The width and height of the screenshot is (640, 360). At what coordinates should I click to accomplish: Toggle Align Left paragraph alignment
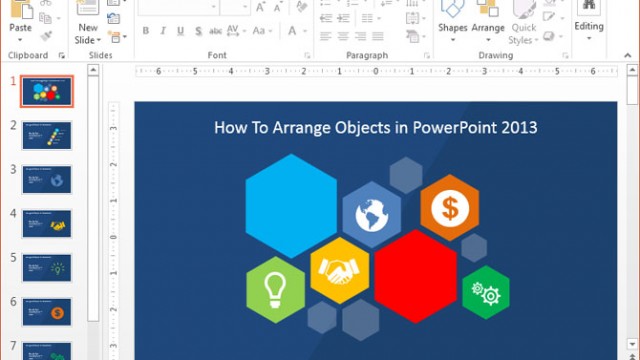[325, 37]
